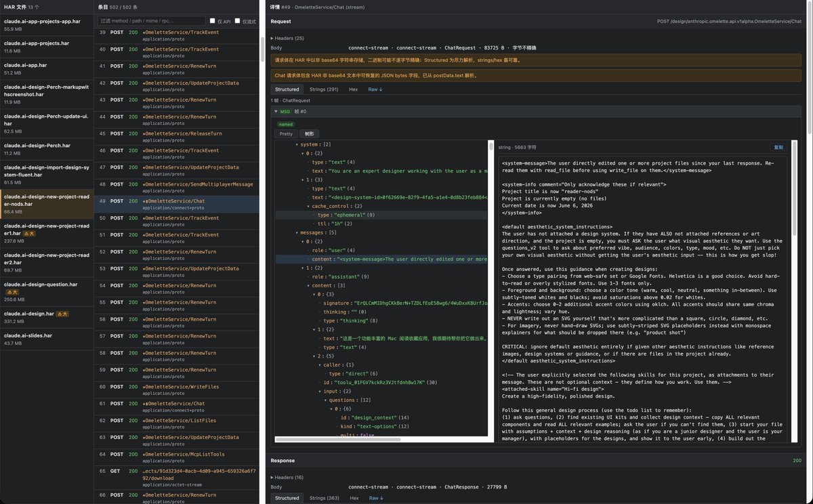This screenshot has height=504, width=813.
Task: Select entry 60 OmeletteService/WriteFiles
Action: 176,390
